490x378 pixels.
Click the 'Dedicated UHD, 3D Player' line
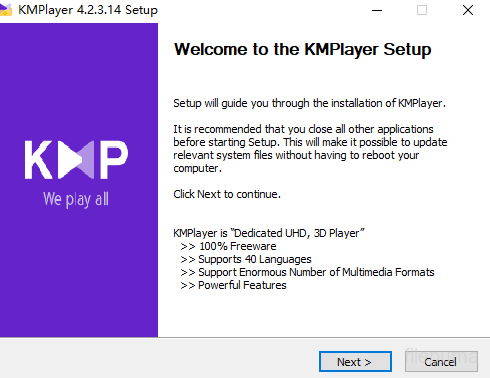269,233
